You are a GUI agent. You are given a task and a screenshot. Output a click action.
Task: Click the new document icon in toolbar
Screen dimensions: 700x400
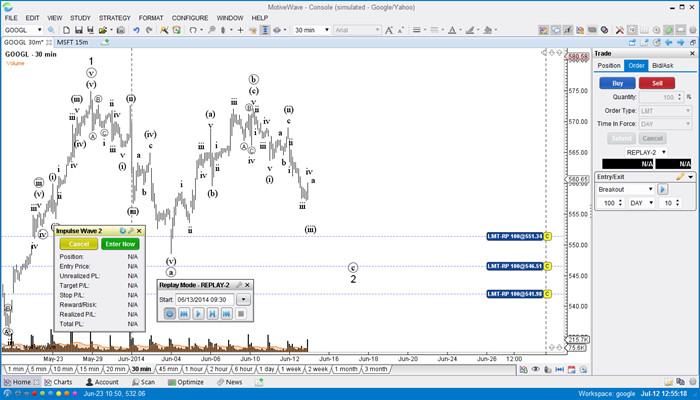point(67,30)
